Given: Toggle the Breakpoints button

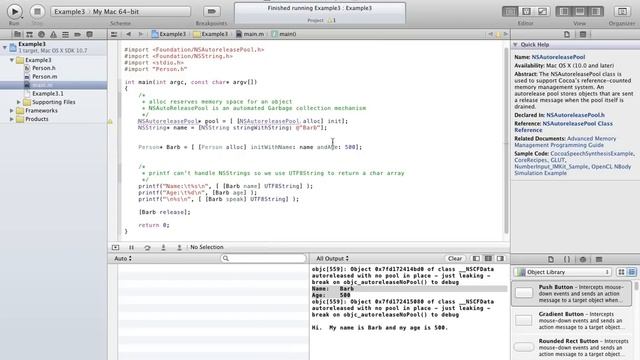Looking at the screenshot, I should (211, 11).
